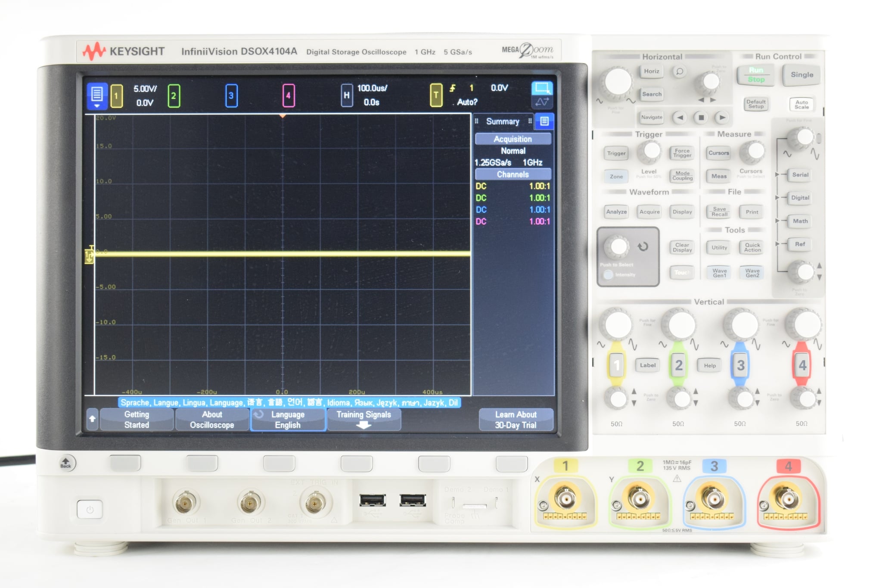Click the navigate forward arrow button
Image resolution: width=882 pixels, height=588 pixels.
pos(722,117)
